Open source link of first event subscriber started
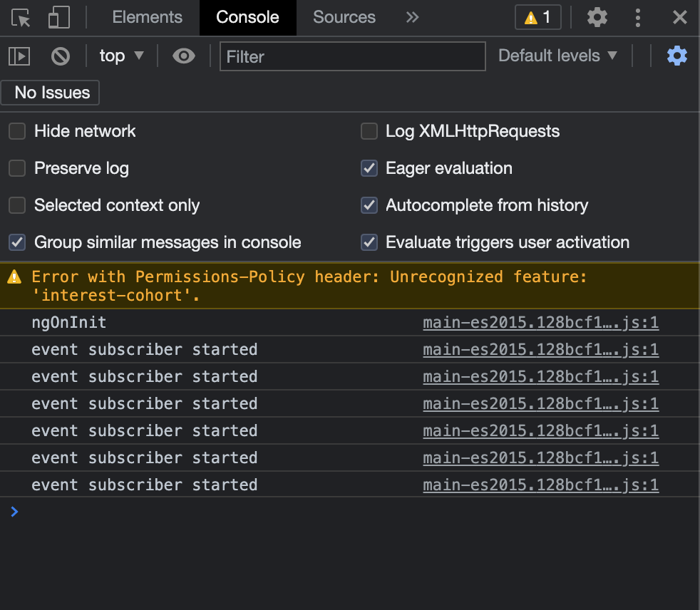Image resolution: width=700 pixels, height=610 pixels. [540, 349]
